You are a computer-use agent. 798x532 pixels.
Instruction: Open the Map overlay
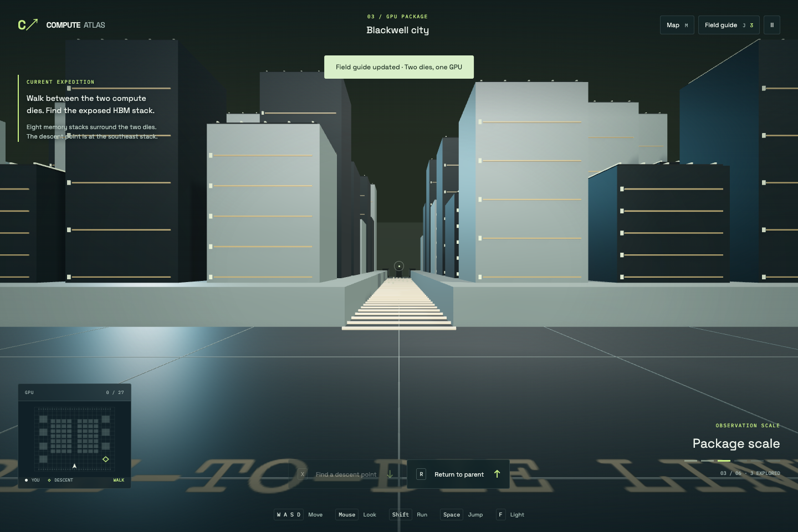click(x=677, y=25)
